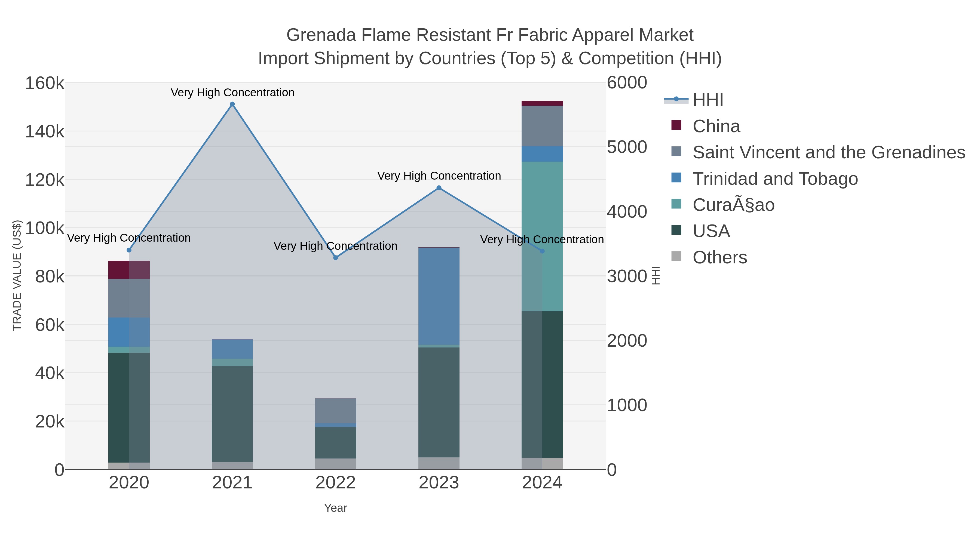Click the 2020 Very High Concentration annotation

click(129, 238)
